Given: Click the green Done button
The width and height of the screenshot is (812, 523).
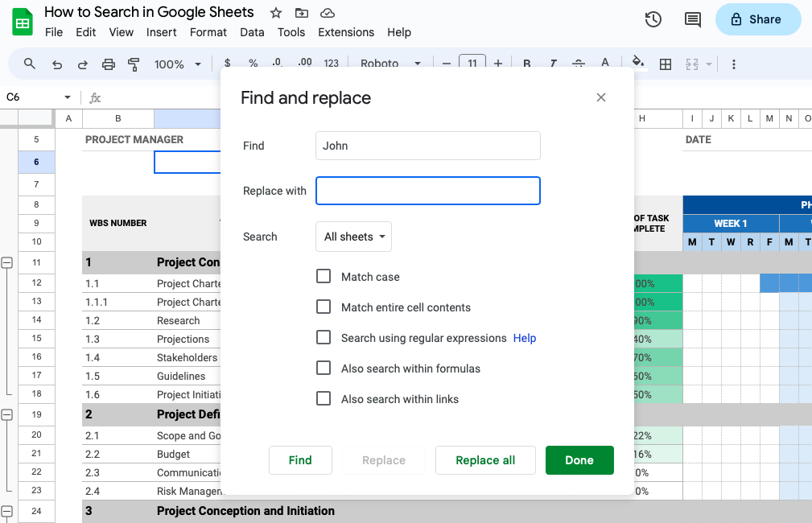Looking at the screenshot, I should click(579, 459).
